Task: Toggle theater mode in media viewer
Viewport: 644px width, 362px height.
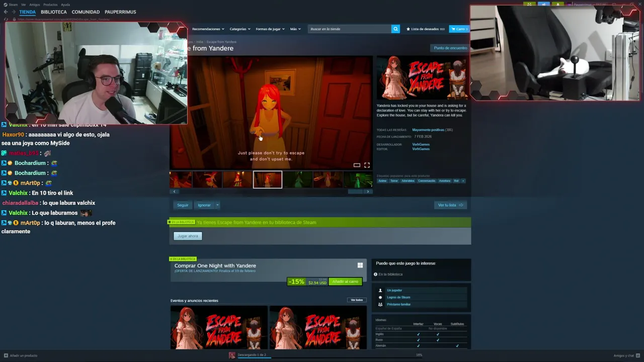Action: point(357,165)
